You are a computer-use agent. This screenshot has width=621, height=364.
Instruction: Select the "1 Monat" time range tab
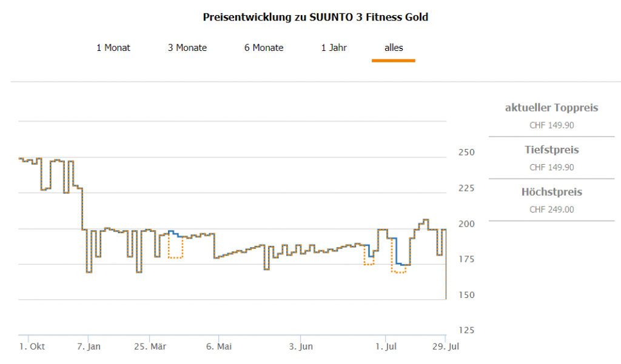[x=113, y=48]
